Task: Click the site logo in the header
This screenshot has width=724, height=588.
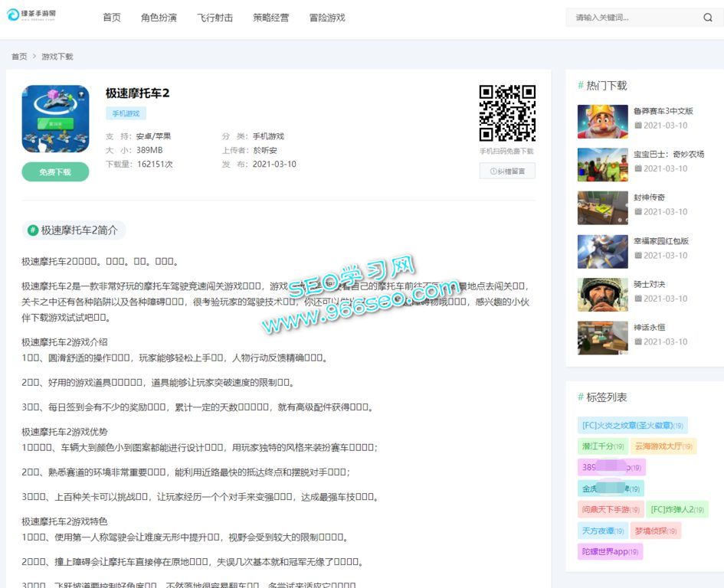Action: (x=31, y=15)
